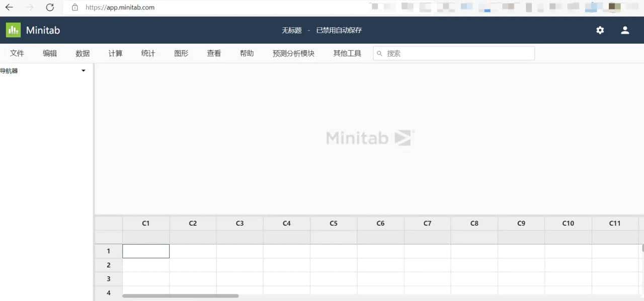Open the 图形 menu

(x=181, y=53)
